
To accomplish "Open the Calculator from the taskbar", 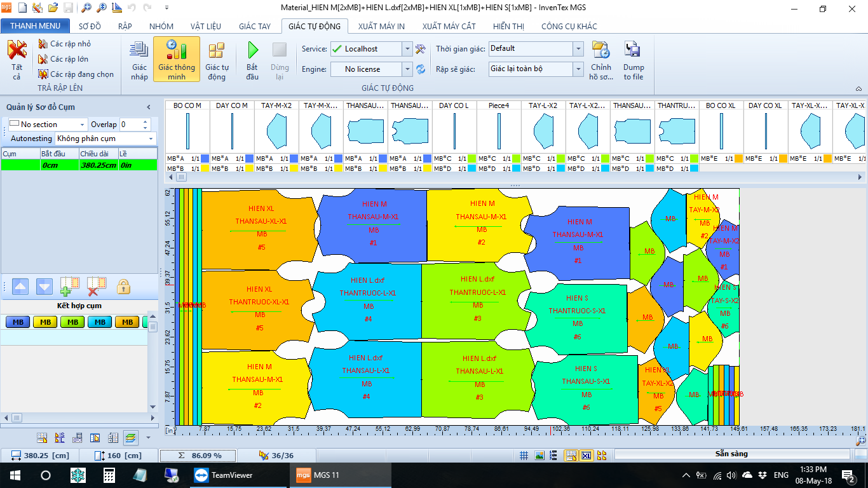I will pos(109,475).
